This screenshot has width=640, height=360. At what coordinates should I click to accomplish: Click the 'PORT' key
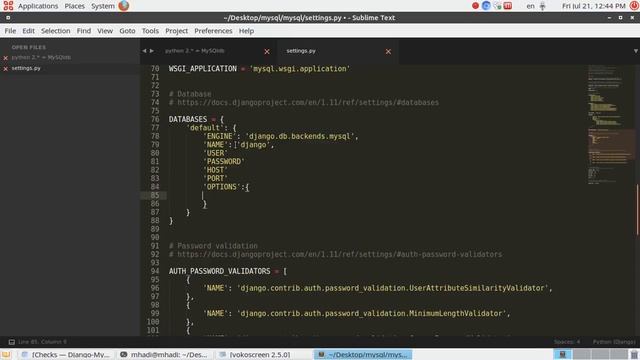tap(215, 178)
